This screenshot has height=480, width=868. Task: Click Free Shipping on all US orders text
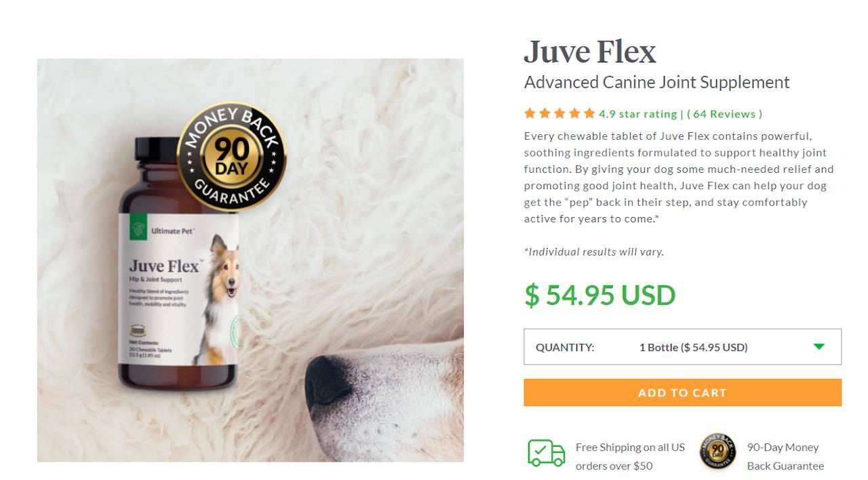tap(630, 456)
